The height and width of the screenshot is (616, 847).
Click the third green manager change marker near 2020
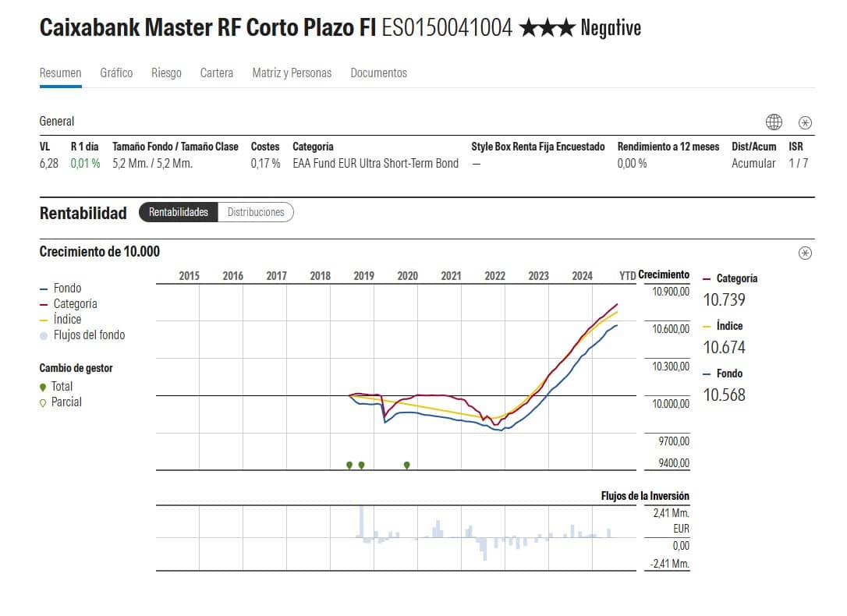pos(407,465)
